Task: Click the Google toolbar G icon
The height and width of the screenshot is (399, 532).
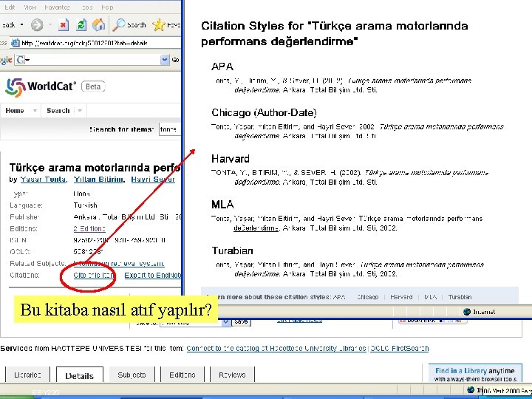Action: pyautogui.click(x=21, y=60)
